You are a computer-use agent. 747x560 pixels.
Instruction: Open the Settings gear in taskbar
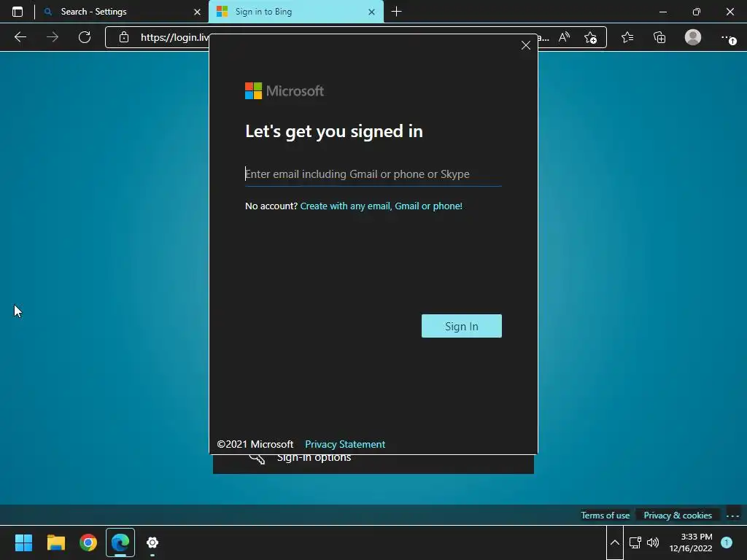point(152,542)
